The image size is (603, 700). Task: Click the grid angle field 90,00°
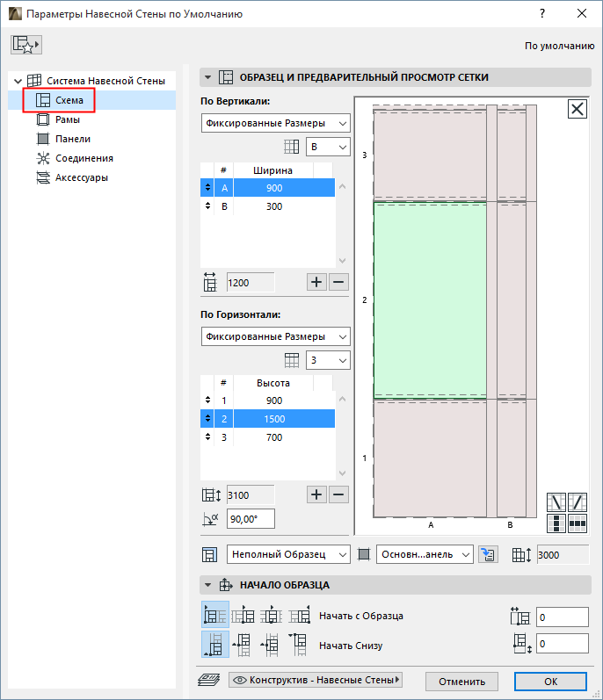click(251, 519)
